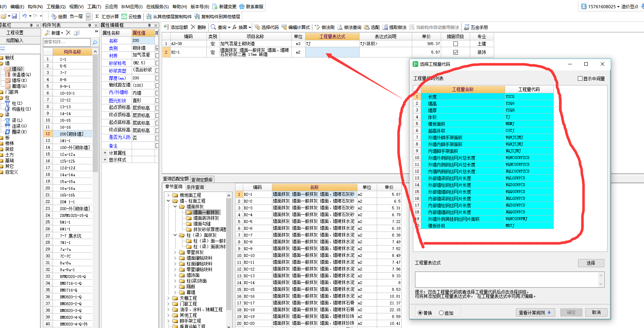
Task: Click 工程量表达式 cell of row B2-1
Action: (x=332, y=52)
